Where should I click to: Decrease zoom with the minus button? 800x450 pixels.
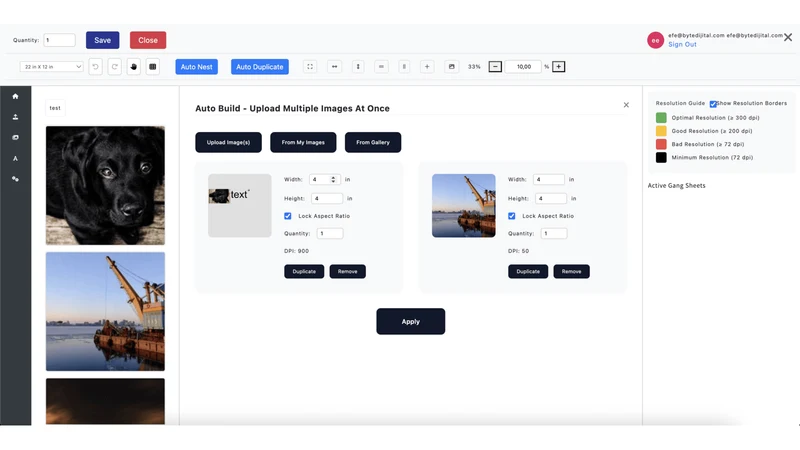[x=495, y=67]
